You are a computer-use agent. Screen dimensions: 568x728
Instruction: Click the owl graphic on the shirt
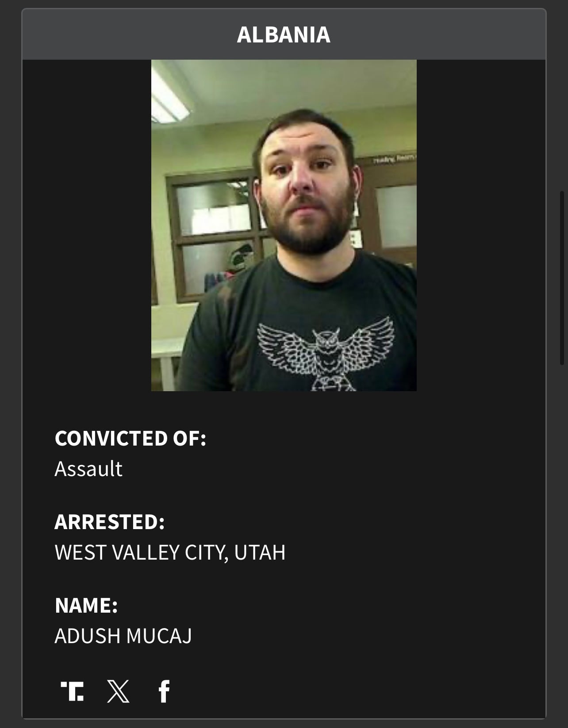click(326, 354)
